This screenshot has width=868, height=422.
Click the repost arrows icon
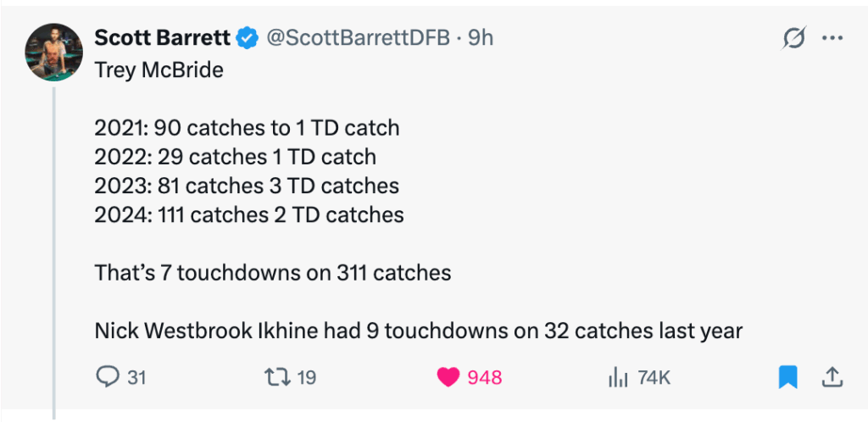coord(276,377)
